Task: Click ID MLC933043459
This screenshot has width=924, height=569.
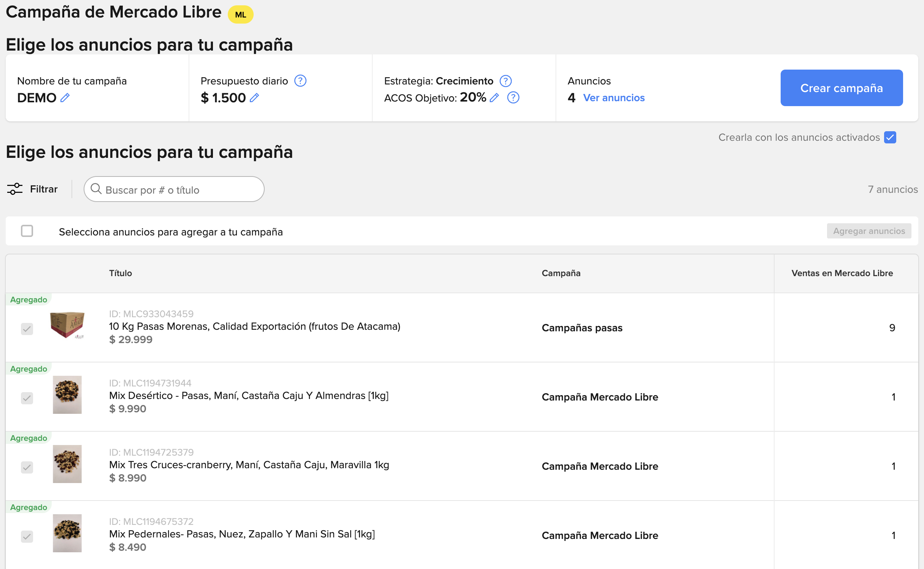Action: point(151,314)
